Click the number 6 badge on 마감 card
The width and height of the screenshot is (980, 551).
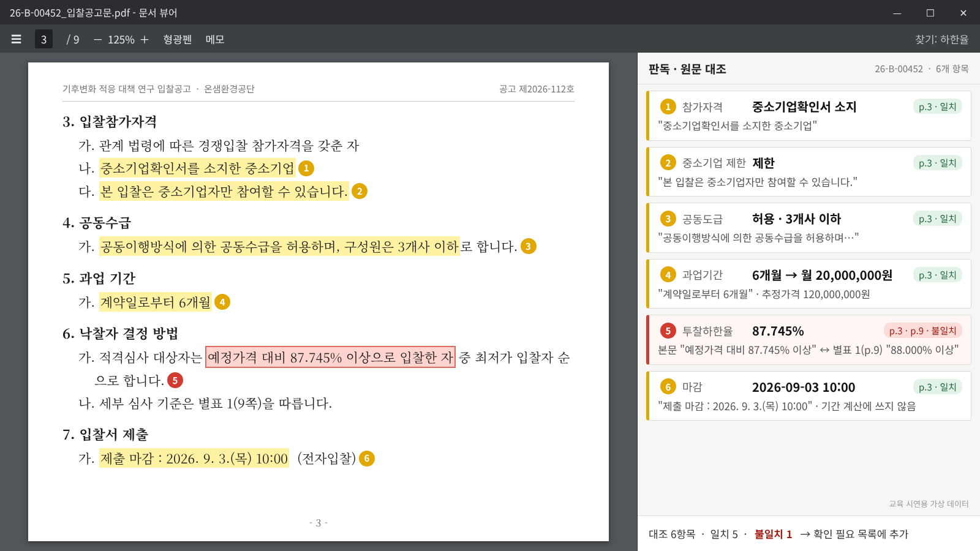point(668,387)
